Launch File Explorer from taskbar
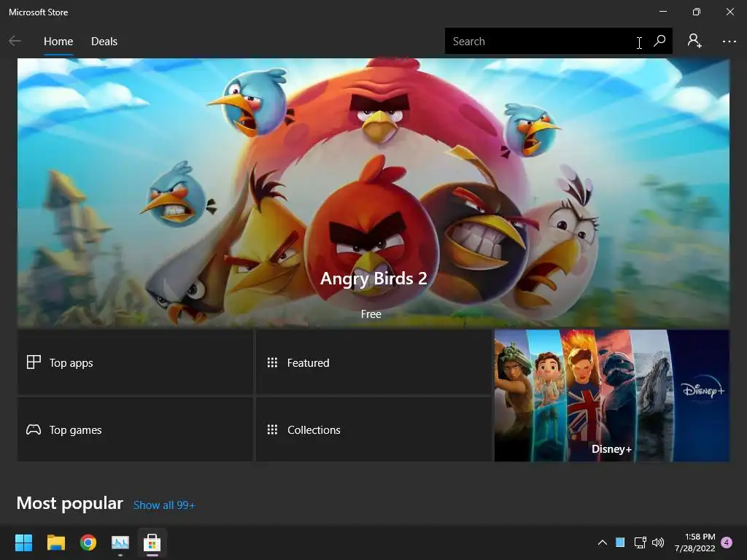This screenshot has width=747, height=560. 55,542
